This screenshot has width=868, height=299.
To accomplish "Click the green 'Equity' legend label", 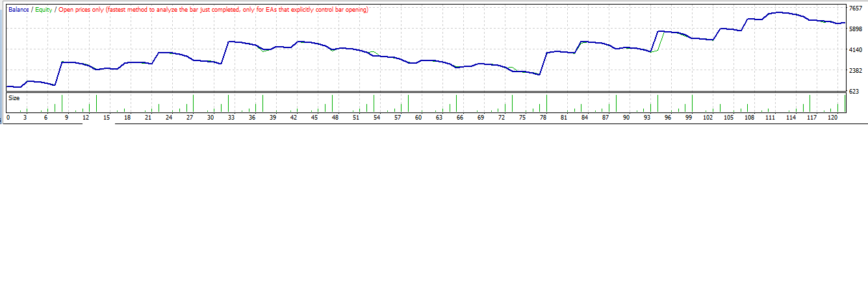I will [44, 10].
